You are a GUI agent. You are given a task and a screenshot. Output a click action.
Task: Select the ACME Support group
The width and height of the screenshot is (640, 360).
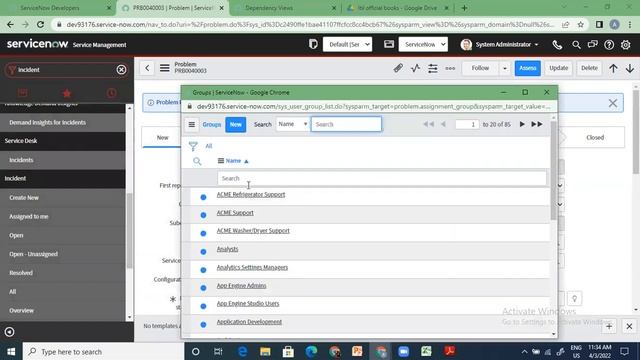[235, 213]
